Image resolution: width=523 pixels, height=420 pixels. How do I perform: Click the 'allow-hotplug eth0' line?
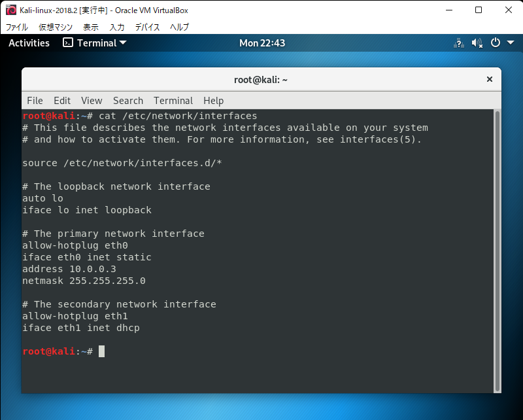click(75, 245)
